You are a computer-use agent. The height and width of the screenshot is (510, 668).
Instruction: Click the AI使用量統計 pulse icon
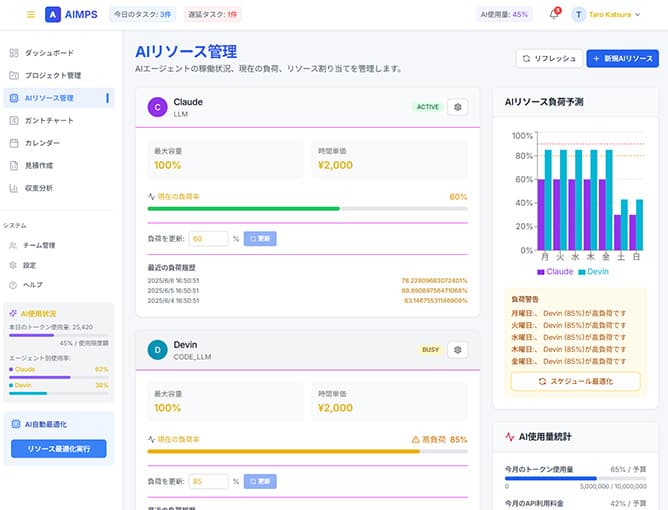pyautogui.click(x=510, y=437)
